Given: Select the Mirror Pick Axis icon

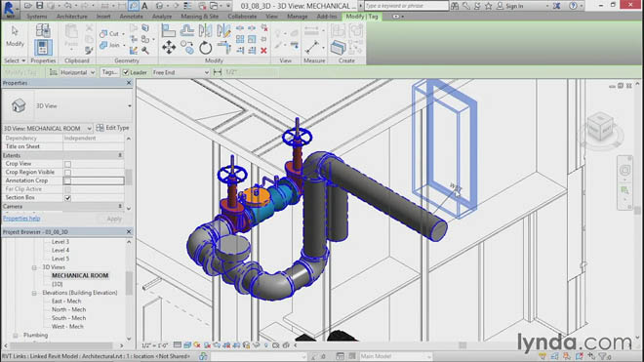Looking at the screenshot, I should 205,31.
